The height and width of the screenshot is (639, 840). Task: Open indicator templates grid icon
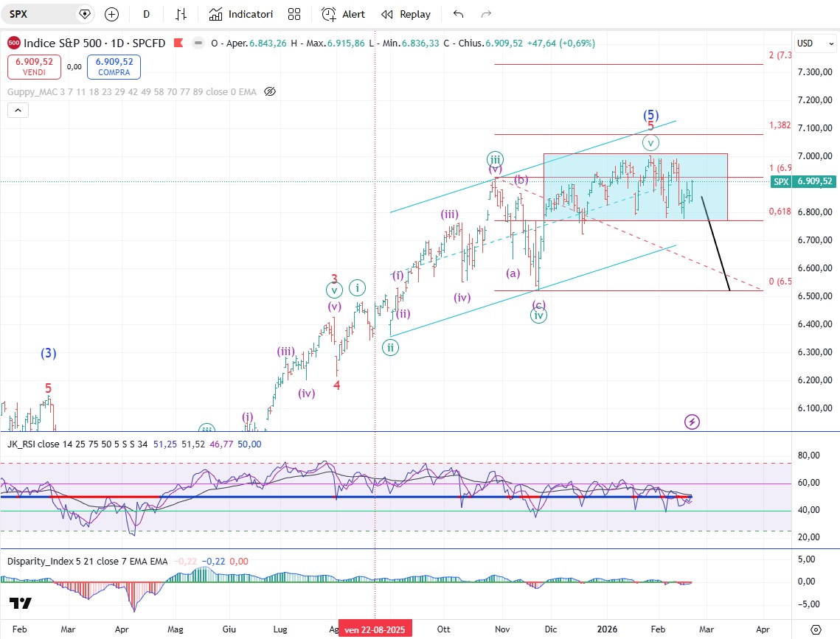pos(294,15)
